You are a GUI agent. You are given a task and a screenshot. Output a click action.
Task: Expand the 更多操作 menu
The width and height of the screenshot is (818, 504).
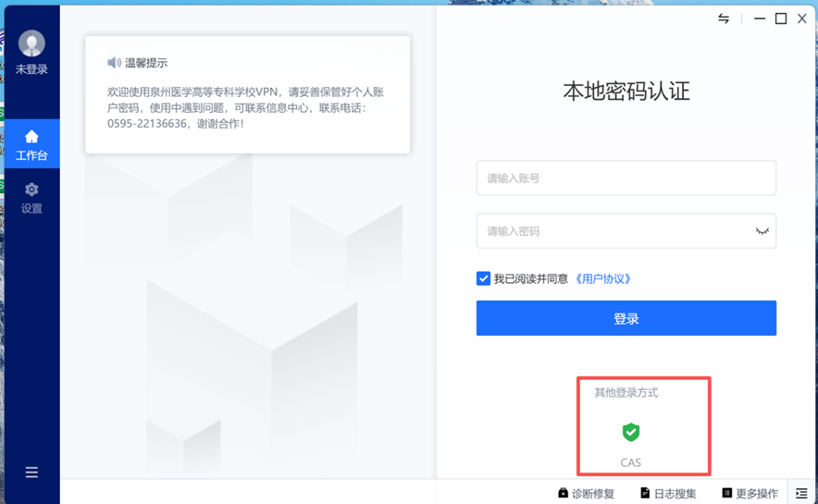pyautogui.click(x=750, y=493)
